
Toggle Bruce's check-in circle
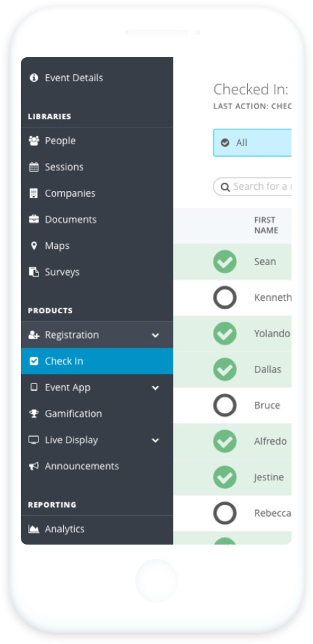click(x=225, y=406)
